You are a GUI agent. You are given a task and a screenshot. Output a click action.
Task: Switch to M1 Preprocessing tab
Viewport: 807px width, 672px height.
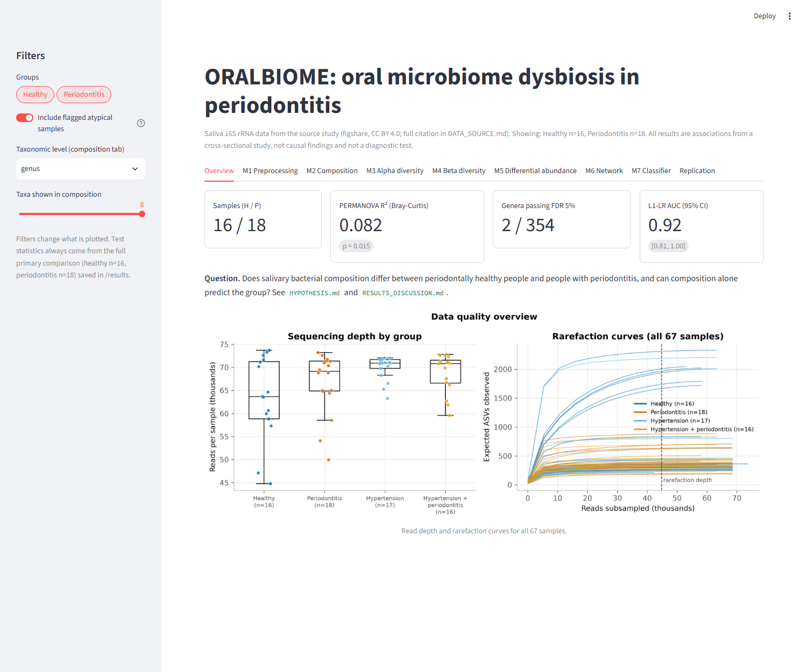[270, 171]
